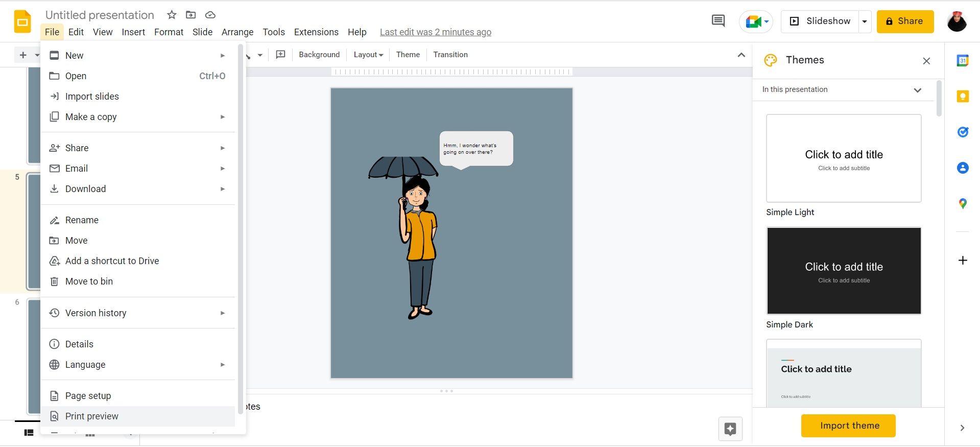Image resolution: width=980 pixels, height=447 pixels.
Task: Select Import slides
Action: [x=138, y=97]
